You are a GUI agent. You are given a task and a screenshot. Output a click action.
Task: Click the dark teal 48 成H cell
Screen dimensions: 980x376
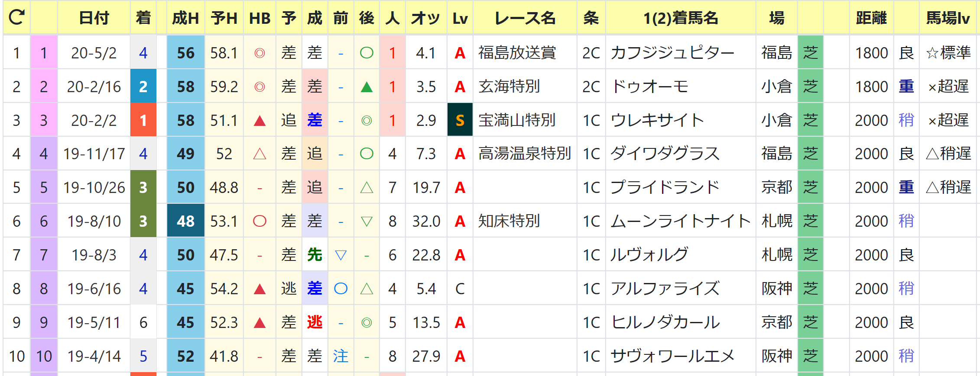click(185, 221)
